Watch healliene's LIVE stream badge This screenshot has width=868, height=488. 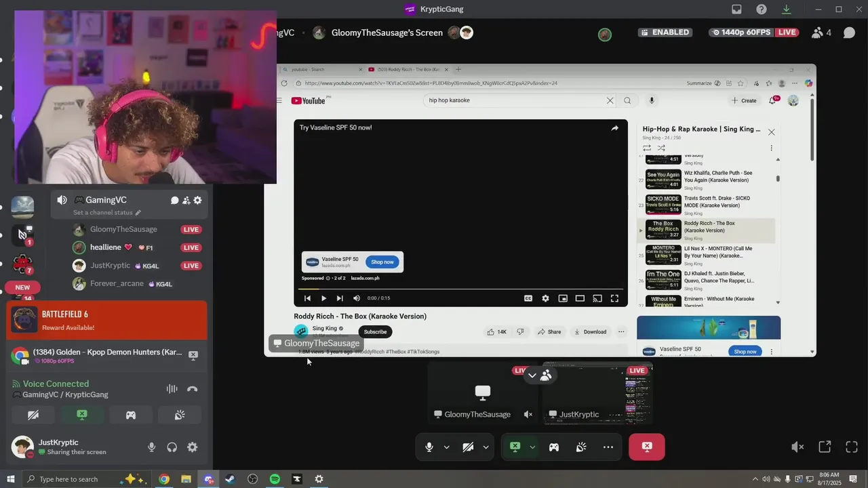coord(191,247)
